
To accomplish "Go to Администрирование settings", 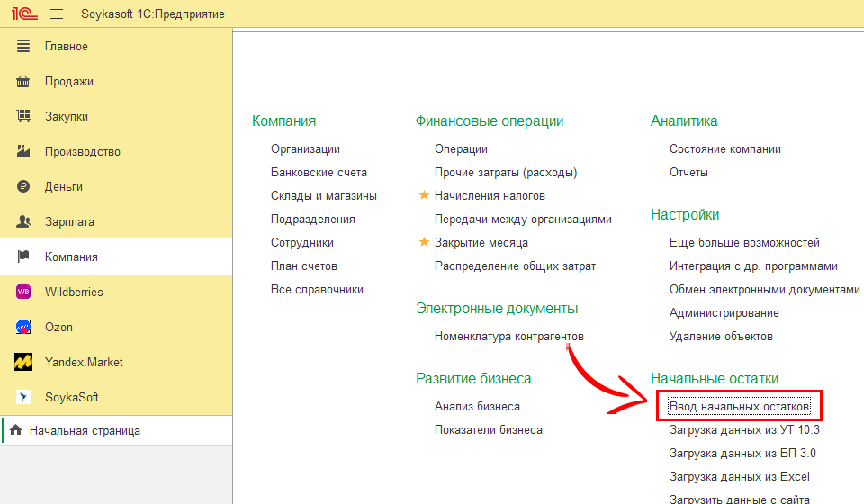I will click(x=724, y=313).
